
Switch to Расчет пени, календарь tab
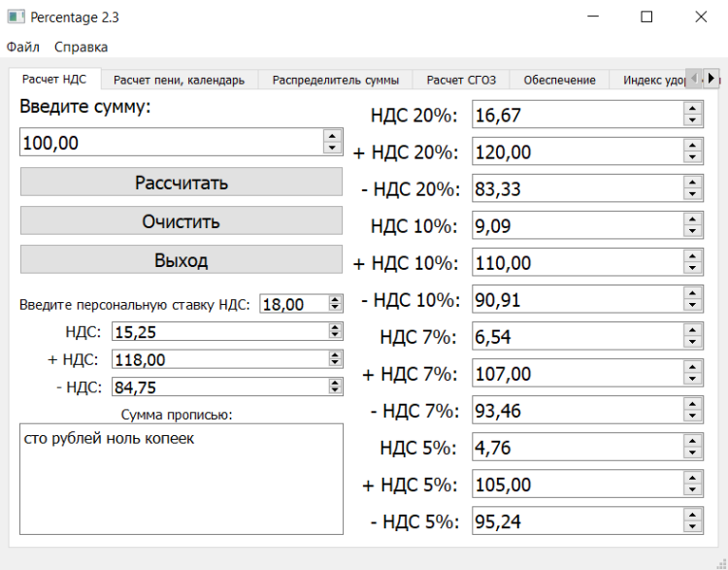(x=179, y=80)
